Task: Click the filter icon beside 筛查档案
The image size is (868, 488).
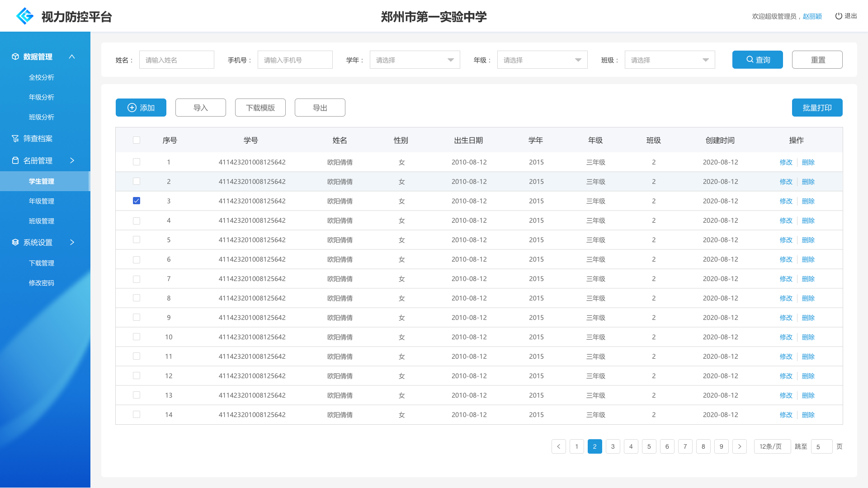Action: [15, 138]
